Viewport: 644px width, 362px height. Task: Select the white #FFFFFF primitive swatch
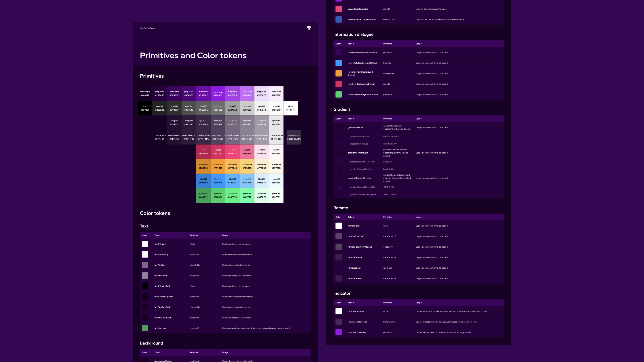tap(290, 108)
